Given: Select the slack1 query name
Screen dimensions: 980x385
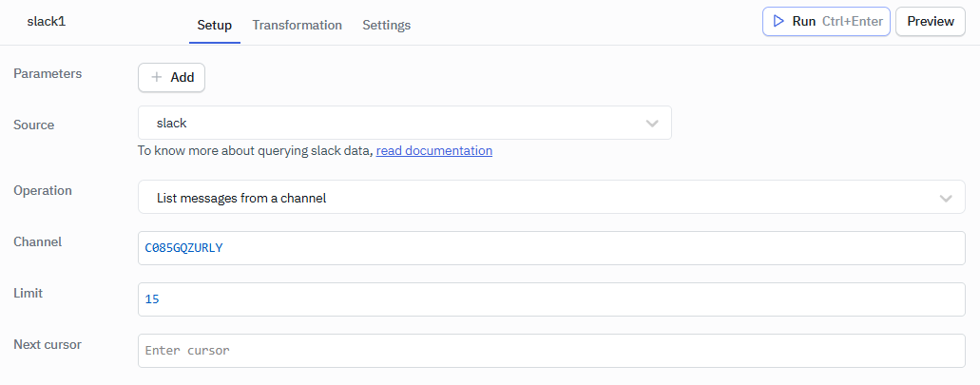Looking at the screenshot, I should (46, 21).
